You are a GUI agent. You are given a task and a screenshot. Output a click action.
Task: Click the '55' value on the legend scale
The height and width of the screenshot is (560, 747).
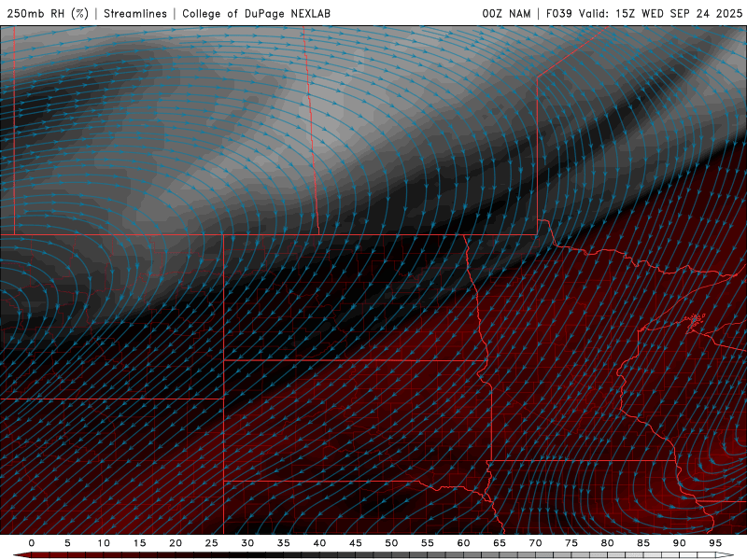point(428,543)
